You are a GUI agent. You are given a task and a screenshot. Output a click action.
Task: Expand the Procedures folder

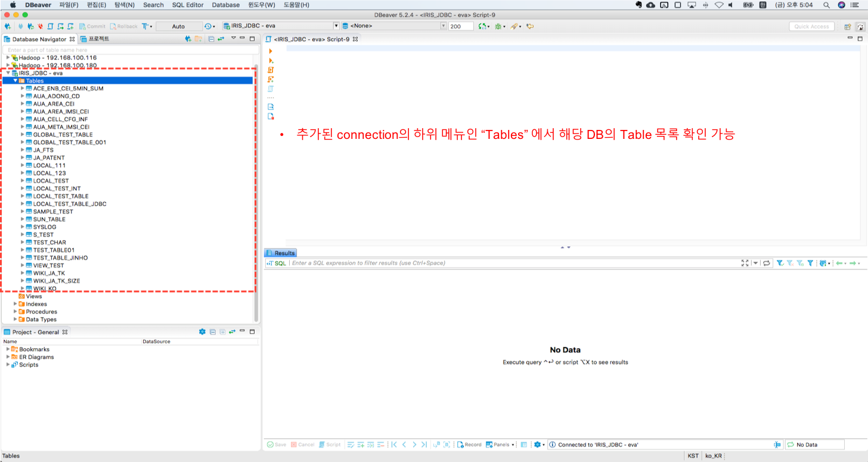[x=15, y=312]
